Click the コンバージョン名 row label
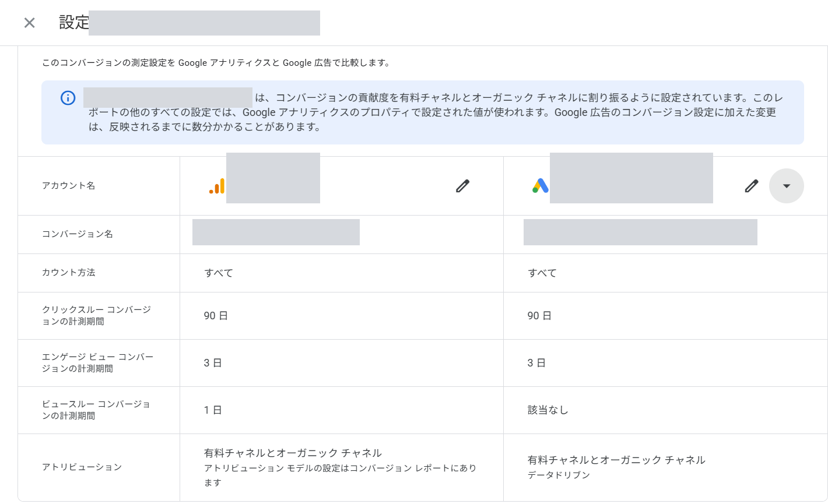Image resolution: width=828 pixels, height=504 pixels. (78, 234)
